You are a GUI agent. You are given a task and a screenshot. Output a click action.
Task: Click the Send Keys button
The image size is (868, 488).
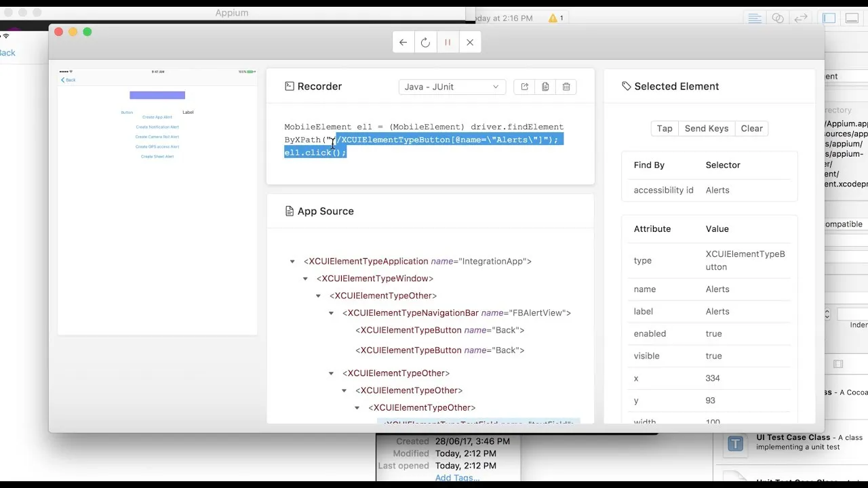tap(707, 128)
